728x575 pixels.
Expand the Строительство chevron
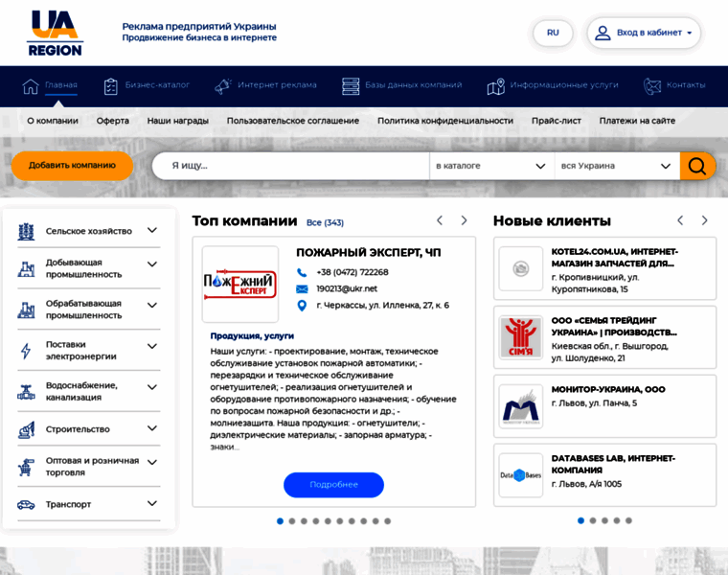coord(151,428)
